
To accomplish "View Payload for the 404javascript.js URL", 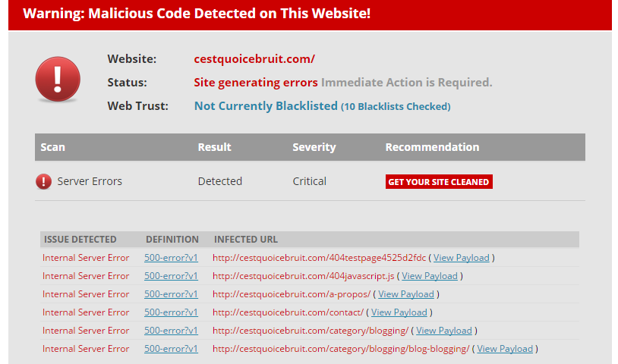I will click(430, 276).
